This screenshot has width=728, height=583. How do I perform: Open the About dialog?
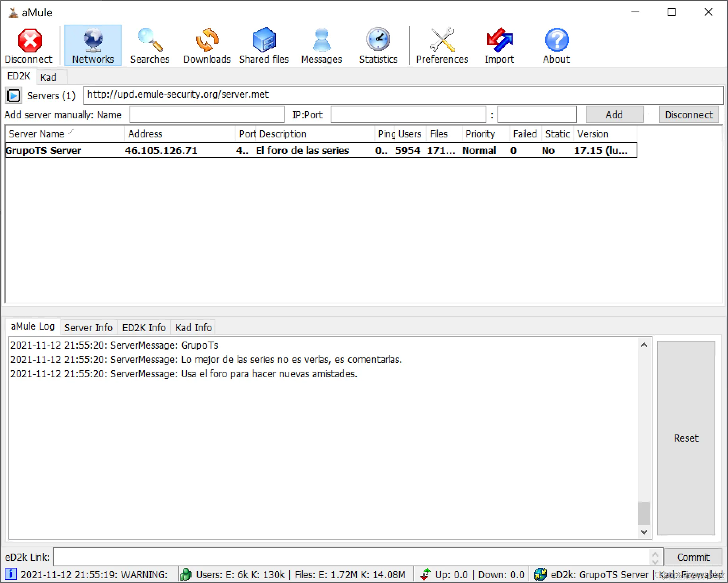point(556,46)
